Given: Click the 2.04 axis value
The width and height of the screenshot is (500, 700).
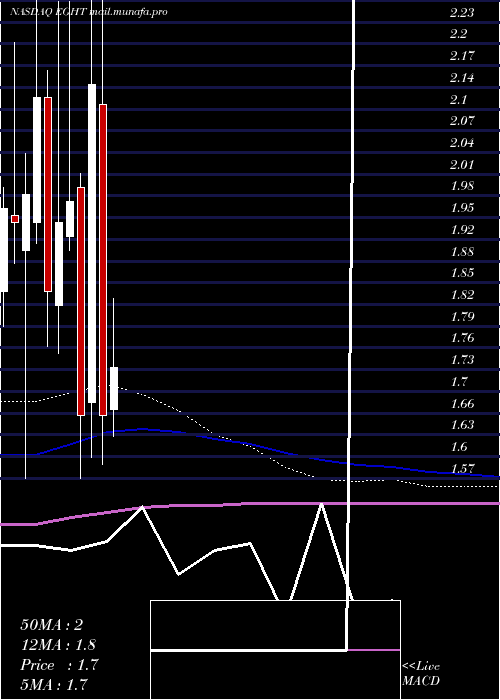Looking at the screenshot, I should point(462,143).
